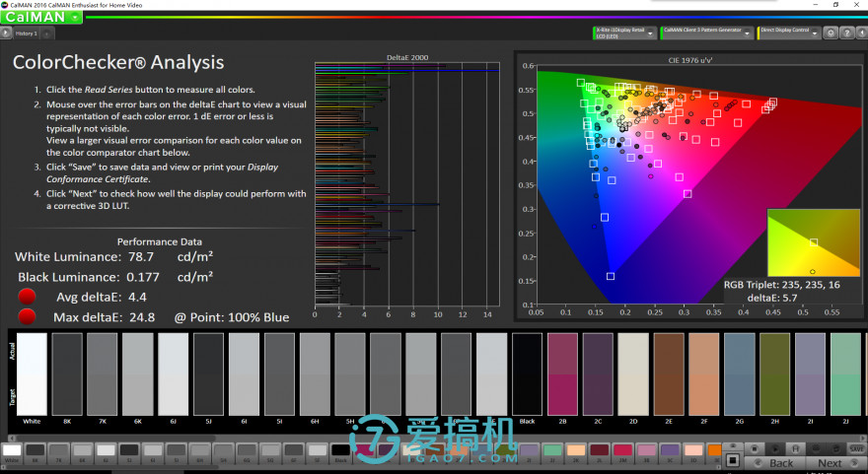Click the button right of the H button
This screenshot has width=868, height=474.
816,448
